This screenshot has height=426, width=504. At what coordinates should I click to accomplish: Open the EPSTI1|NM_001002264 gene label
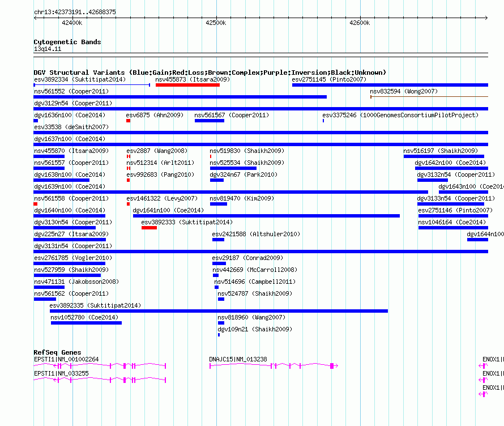(66, 359)
